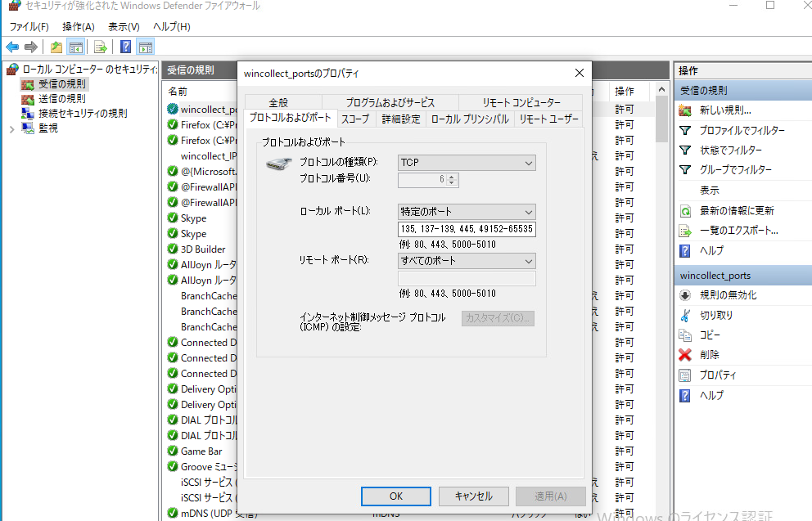This screenshot has height=521, width=812.
Task: Click the local port field with 135, 137-139
Action: click(x=467, y=229)
